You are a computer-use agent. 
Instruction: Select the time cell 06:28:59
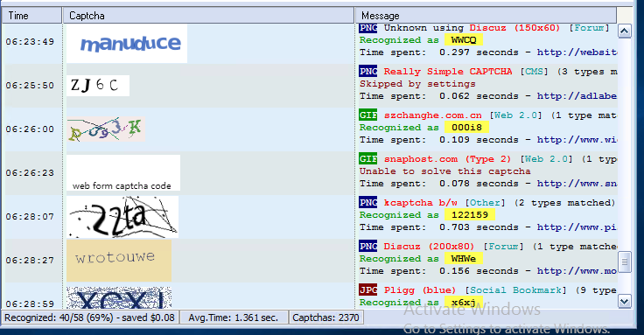30,304
